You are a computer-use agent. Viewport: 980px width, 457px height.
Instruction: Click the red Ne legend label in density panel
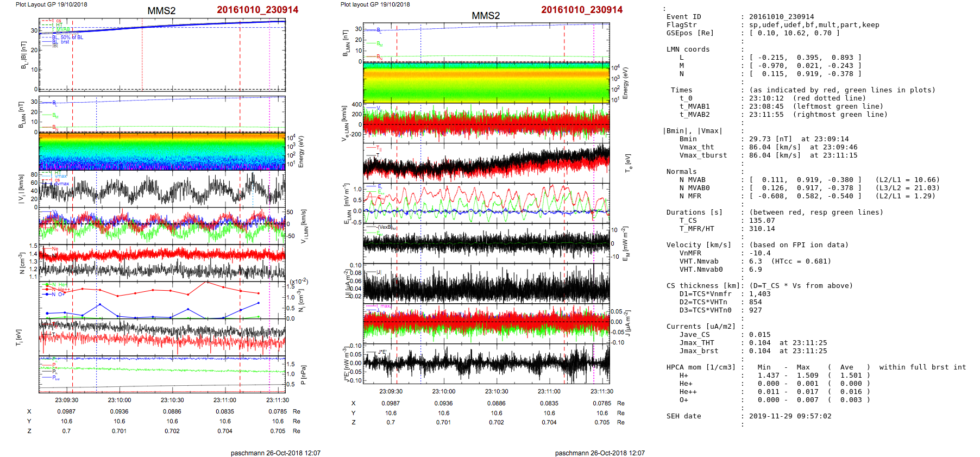(55, 249)
